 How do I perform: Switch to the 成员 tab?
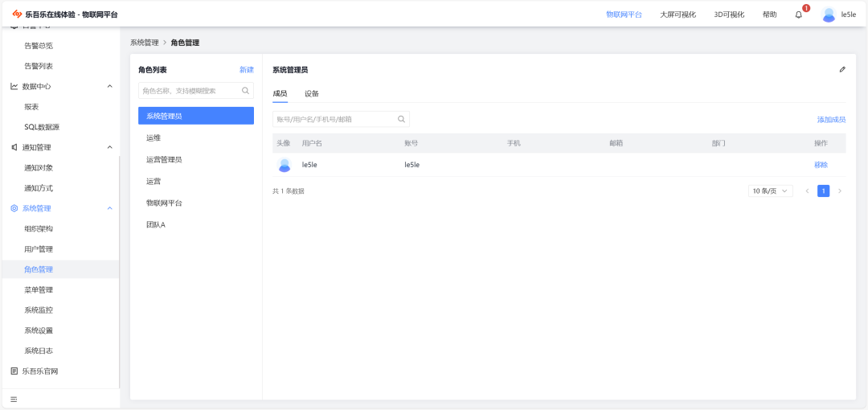click(x=280, y=93)
